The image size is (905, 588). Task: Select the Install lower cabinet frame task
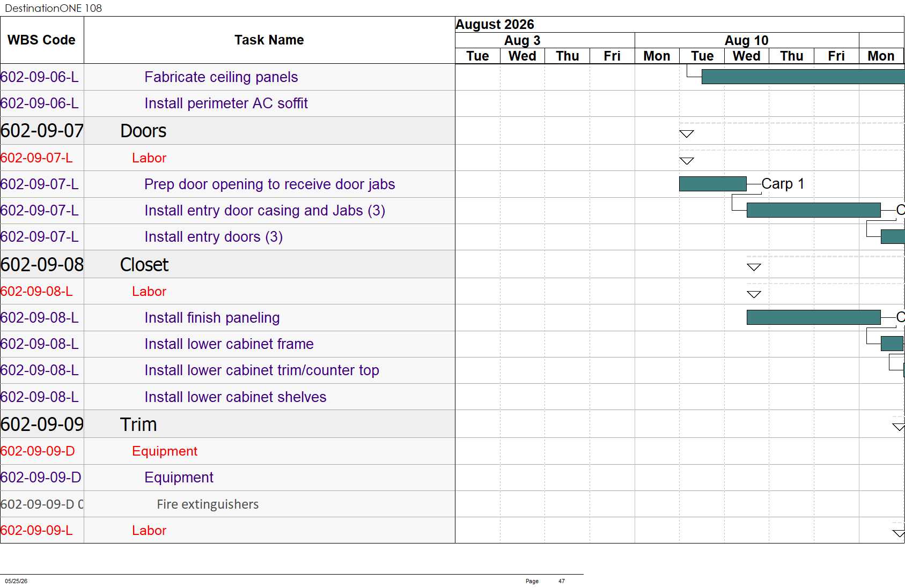(x=229, y=344)
